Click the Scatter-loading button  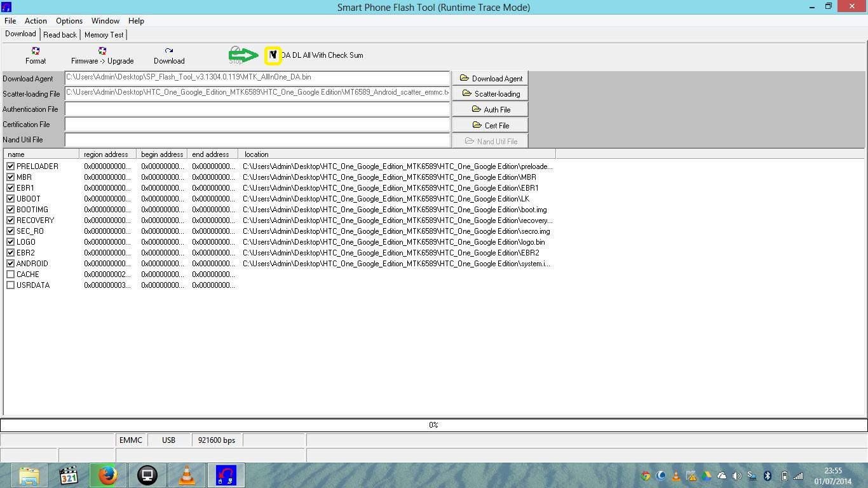tap(490, 93)
